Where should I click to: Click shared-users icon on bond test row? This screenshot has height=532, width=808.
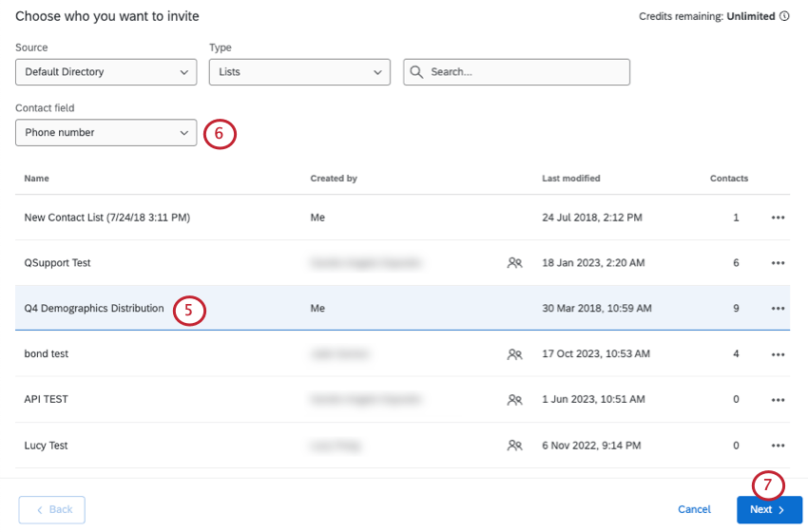point(514,354)
